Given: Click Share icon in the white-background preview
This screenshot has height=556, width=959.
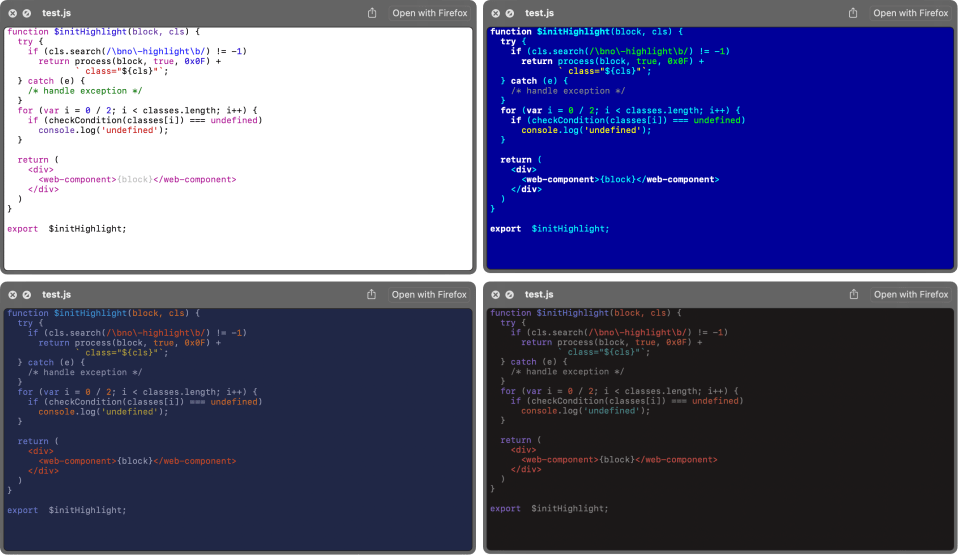Looking at the screenshot, I should pos(372,13).
